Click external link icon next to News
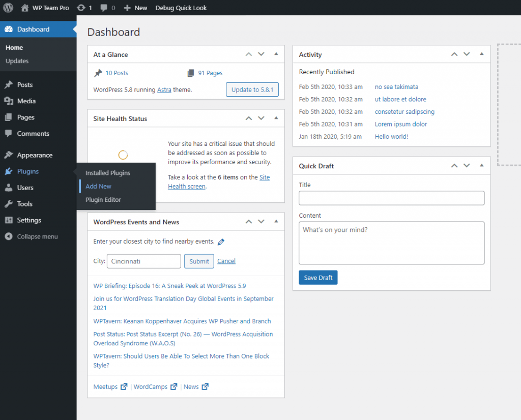Viewport: 521px width, 420px height. click(x=205, y=386)
